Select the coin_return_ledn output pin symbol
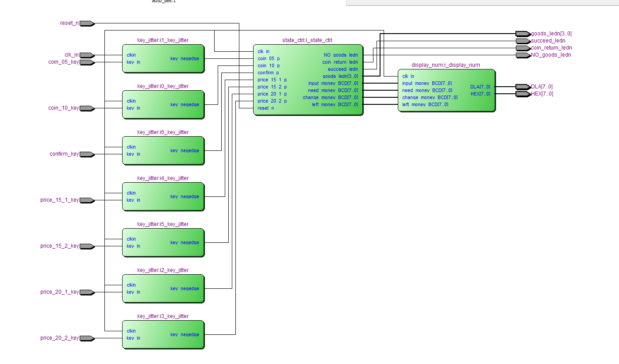This screenshot has height=364, width=619. [x=523, y=48]
